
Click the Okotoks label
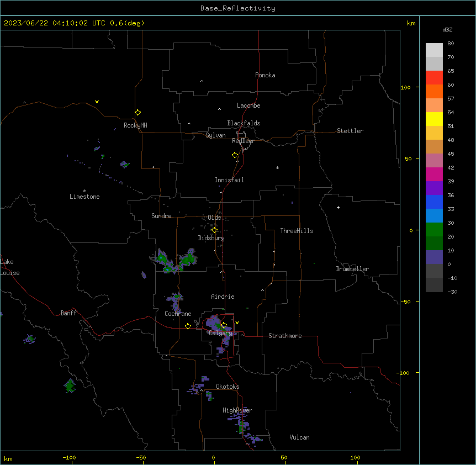(228, 387)
